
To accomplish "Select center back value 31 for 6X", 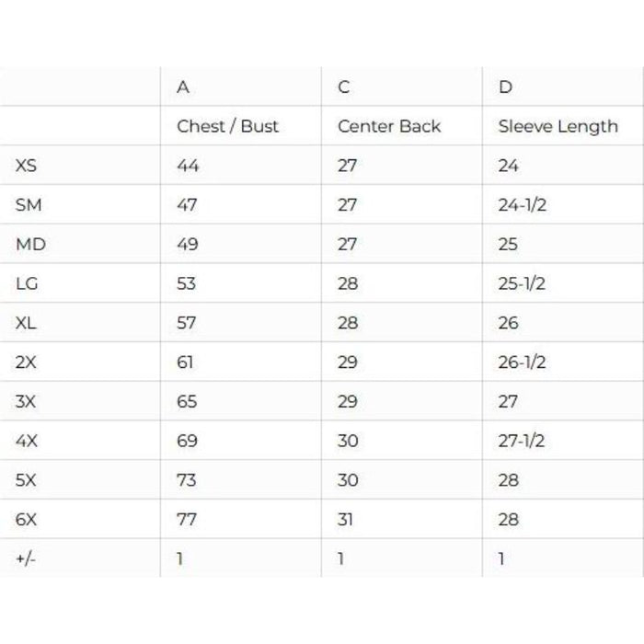I will point(347,519).
